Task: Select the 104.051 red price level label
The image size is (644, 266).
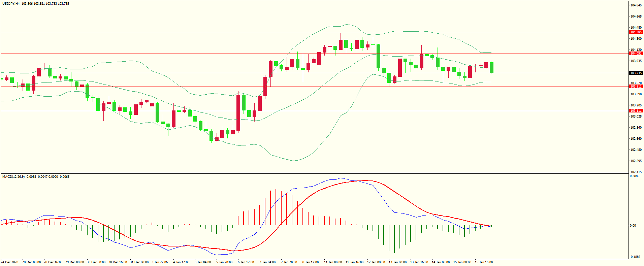Action: tap(636, 54)
